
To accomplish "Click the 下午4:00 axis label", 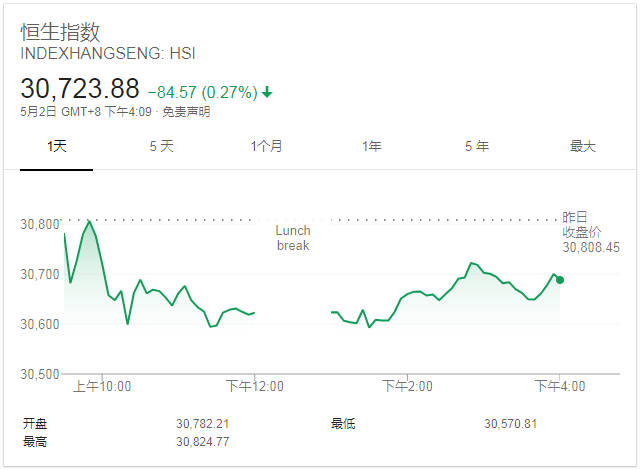I will pos(560,386).
